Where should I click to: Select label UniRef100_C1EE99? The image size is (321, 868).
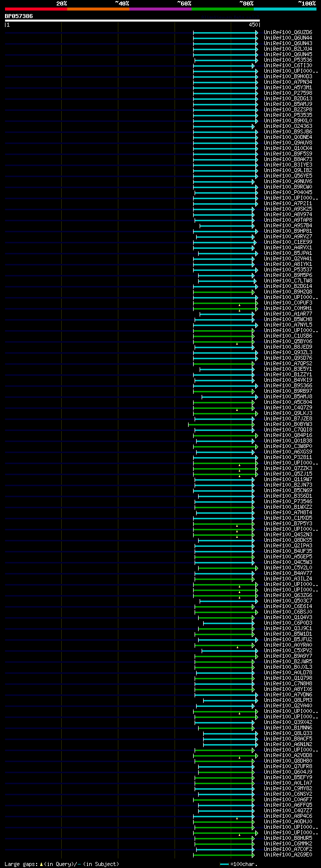pos(288,242)
